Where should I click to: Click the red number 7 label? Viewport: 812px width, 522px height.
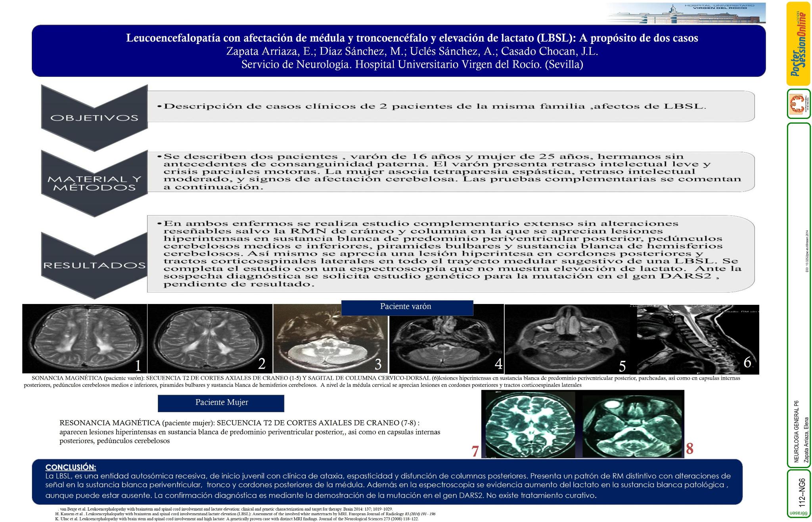475,451
